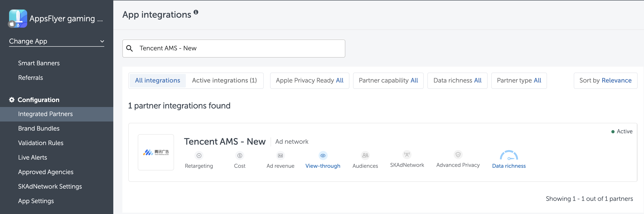Click the Configuration section header
Viewport: 644px width, 214px height.
34,100
